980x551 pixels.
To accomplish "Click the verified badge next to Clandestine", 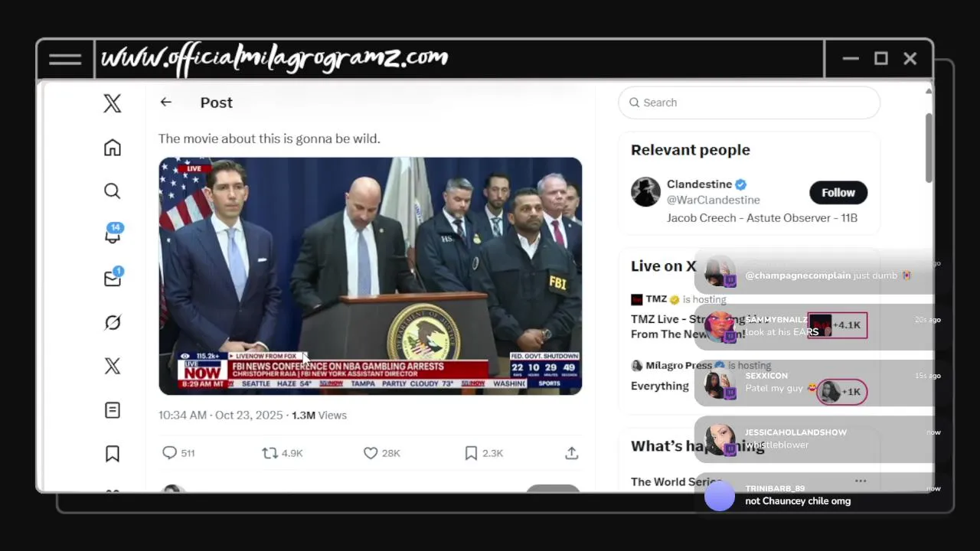I will click(741, 184).
